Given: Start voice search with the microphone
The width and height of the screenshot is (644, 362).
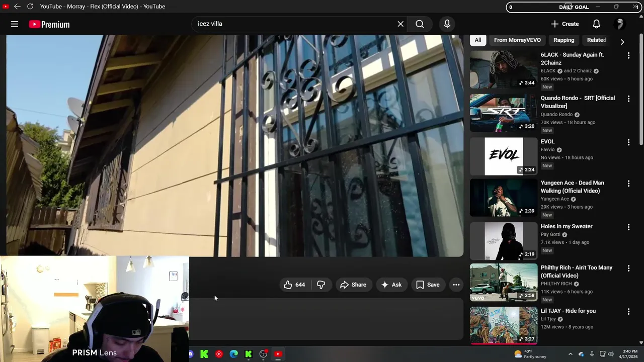Looking at the screenshot, I should 447,24.
